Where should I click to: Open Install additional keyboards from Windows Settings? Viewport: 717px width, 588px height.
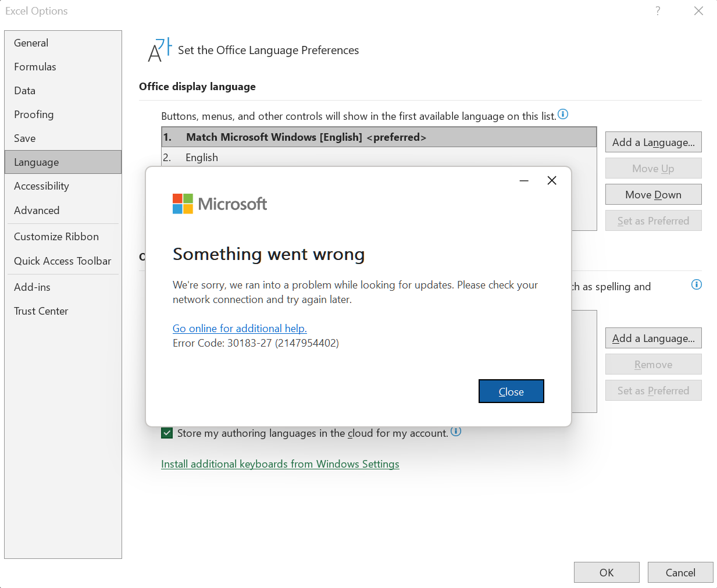(x=280, y=464)
